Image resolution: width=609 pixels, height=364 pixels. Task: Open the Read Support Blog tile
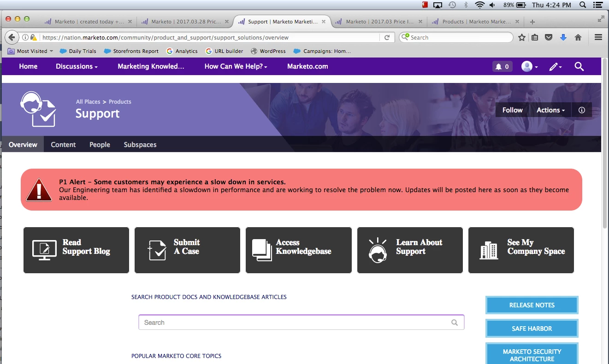tap(76, 250)
